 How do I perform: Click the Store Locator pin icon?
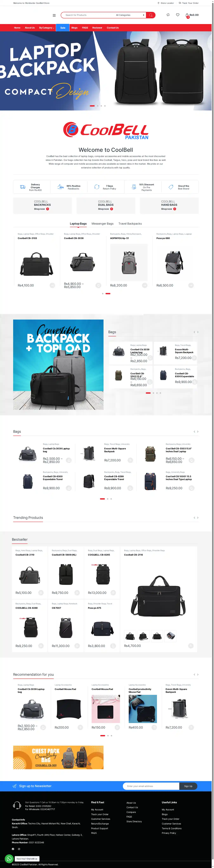[x=159, y=3]
